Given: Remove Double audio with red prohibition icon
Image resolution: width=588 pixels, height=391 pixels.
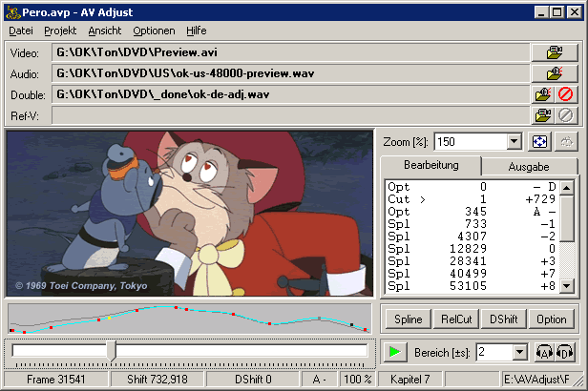Looking at the screenshot, I should 565,94.
